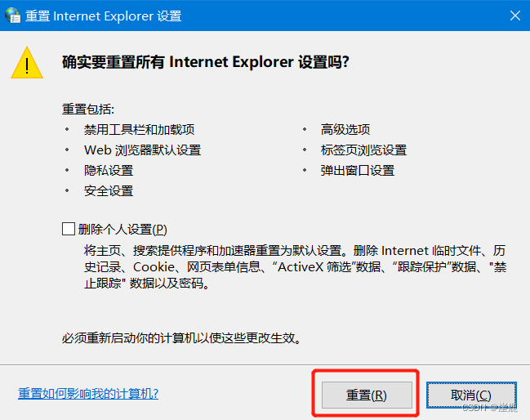Click the 必须重新启动你的计算机 notice text
This screenshot has height=420, width=530.
click(181, 337)
